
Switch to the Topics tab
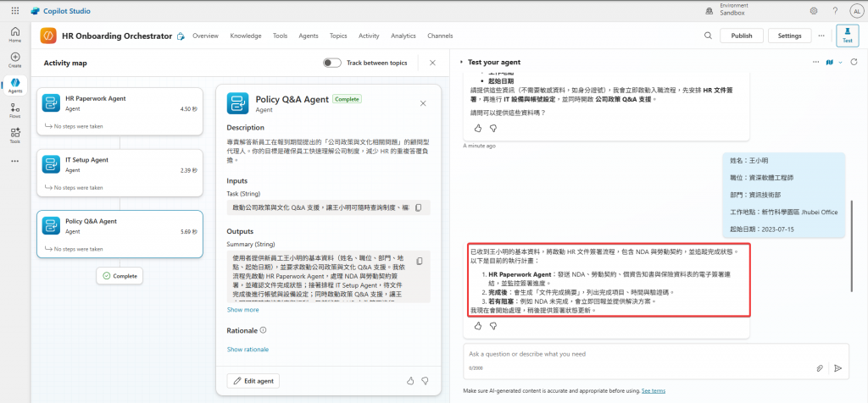[x=338, y=36]
